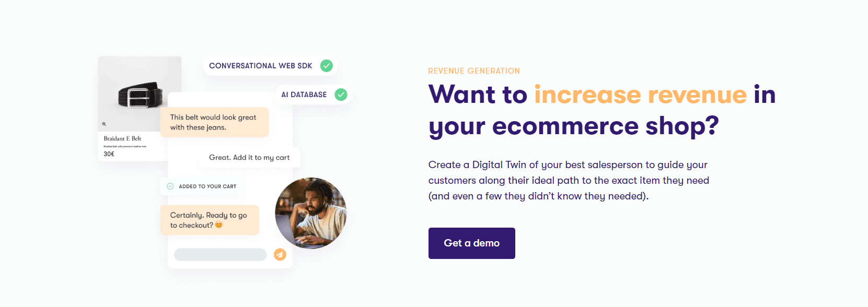
Task: Click the green checkmark beside AI Database
Action: (343, 95)
